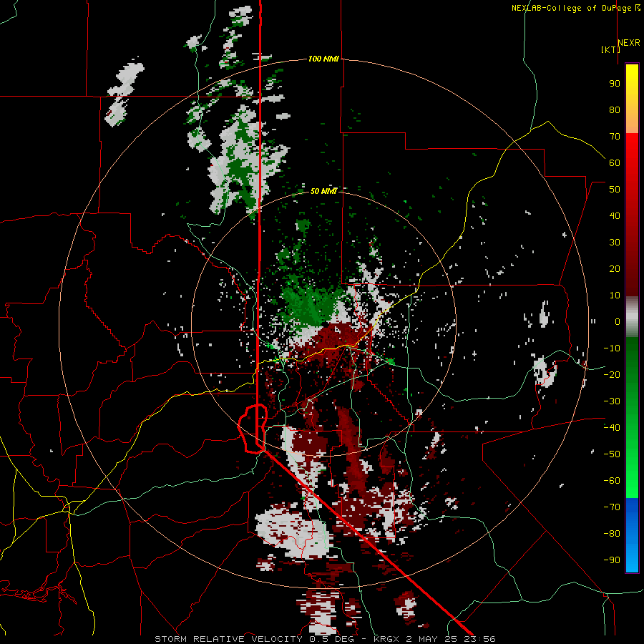The width and height of the screenshot is (644, 644).
Task: Click the 30 knot value on the color scale
Action: 615,243
